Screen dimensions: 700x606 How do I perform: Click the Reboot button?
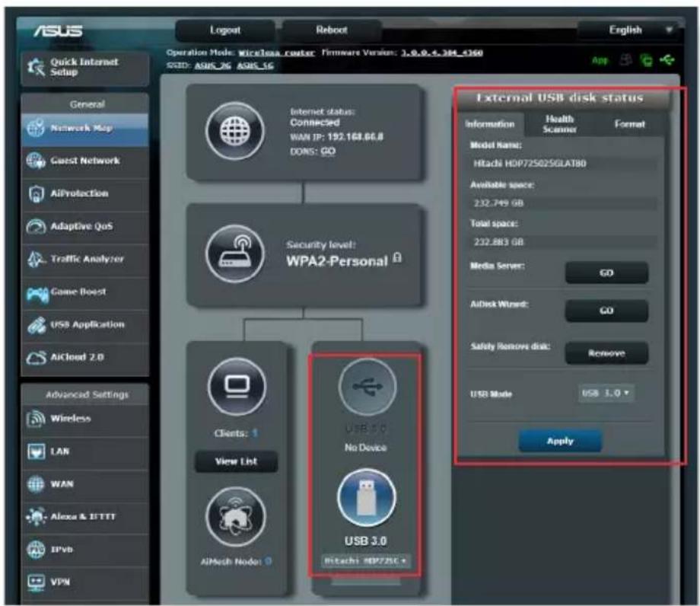tap(331, 30)
